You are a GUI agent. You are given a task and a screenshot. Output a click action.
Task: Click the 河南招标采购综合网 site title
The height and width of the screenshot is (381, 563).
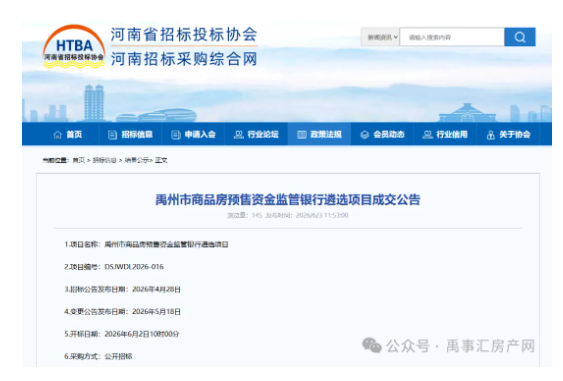[x=184, y=59]
